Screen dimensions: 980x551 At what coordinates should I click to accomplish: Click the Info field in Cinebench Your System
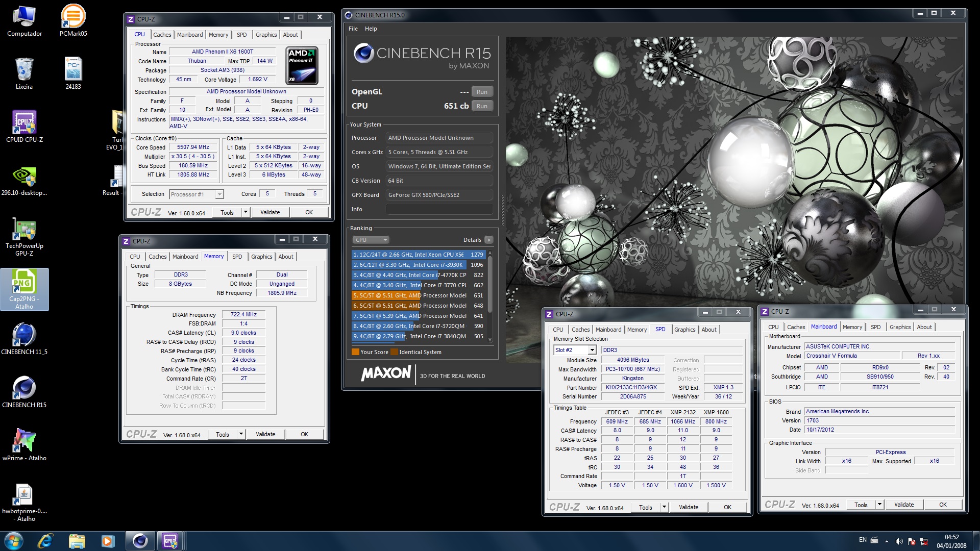(439, 209)
